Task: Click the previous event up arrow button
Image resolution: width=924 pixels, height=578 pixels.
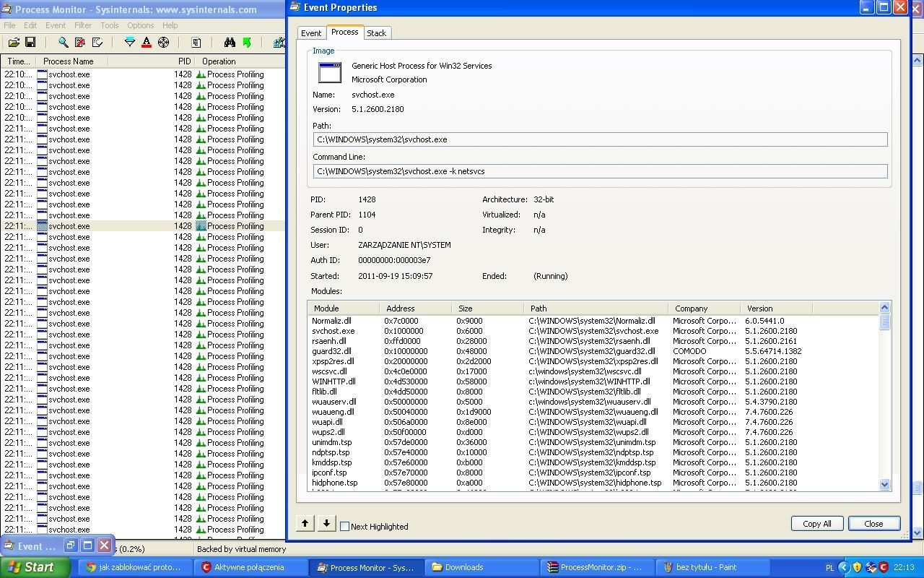Action: click(x=305, y=523)
